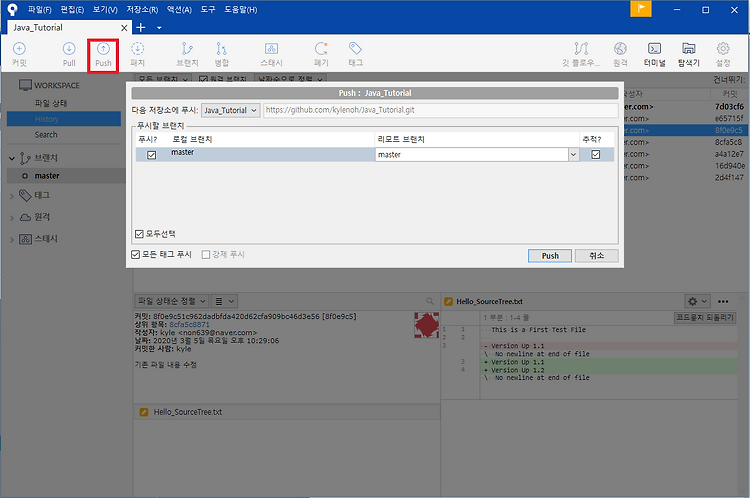Toggle Push all tags (모든 태그 푸시) checkbox

point(135,255)
